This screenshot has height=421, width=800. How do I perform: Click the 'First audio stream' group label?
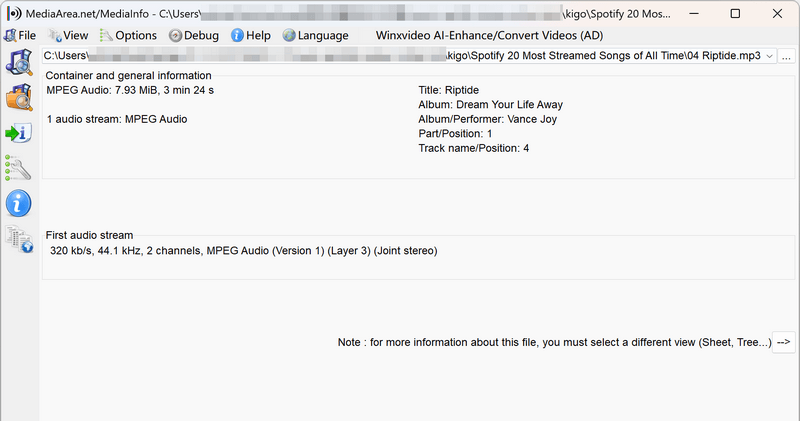pos(89,235)
